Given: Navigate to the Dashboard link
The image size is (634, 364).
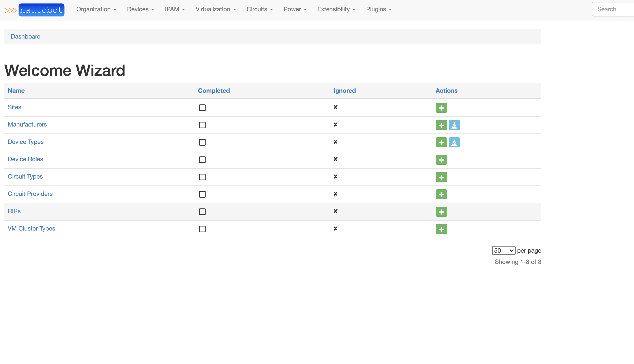Looking at the screenshot, I should click(x=26, y=36).
